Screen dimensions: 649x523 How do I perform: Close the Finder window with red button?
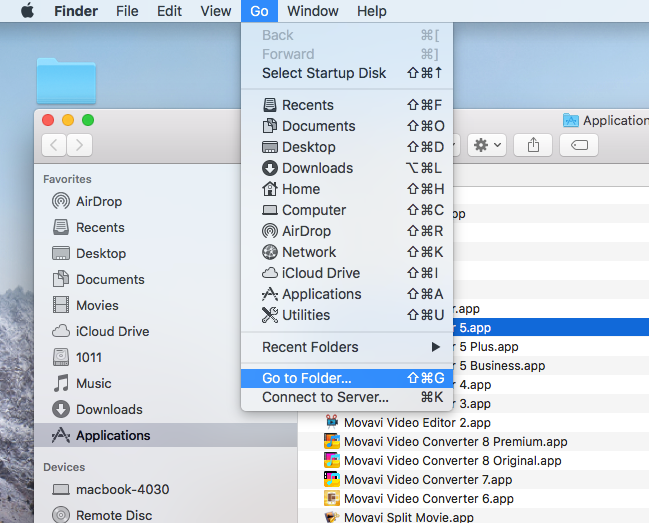[x=48, y=120]
